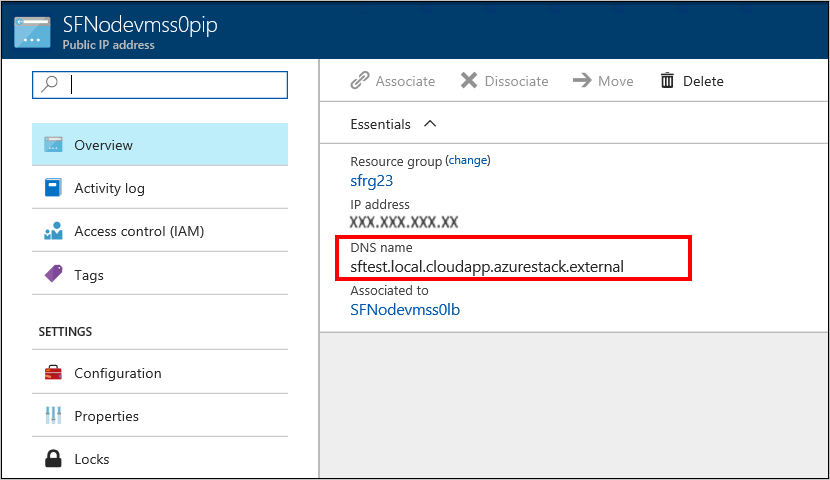Click the change resource group link
The width and height of the screenshot is (830, 480).
[x=468, y=160]
